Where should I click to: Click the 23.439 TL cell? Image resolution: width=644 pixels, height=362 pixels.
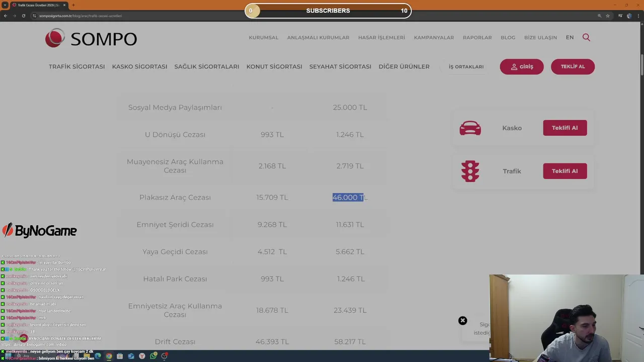point(350,311)
